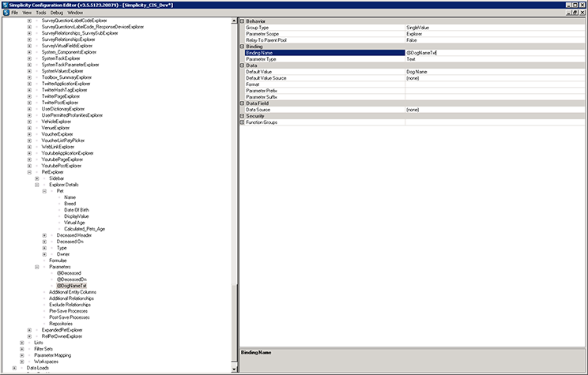
Task: Expand the Data Loads node
Action: (14, 368)
